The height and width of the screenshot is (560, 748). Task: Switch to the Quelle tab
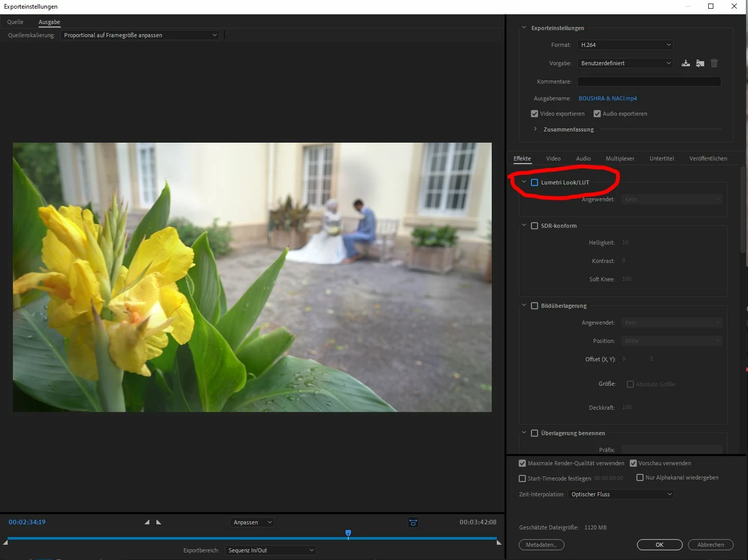[x=15, y=22]
